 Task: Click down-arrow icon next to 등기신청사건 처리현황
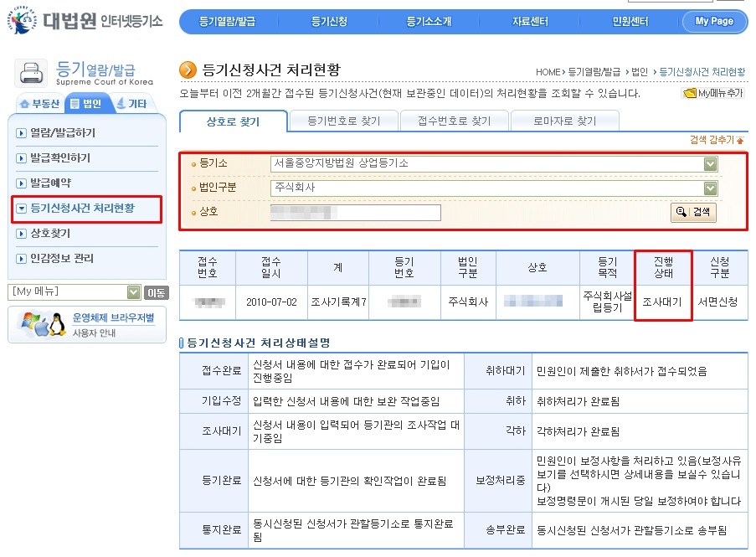pyautogui.click(x=21, y=209)
